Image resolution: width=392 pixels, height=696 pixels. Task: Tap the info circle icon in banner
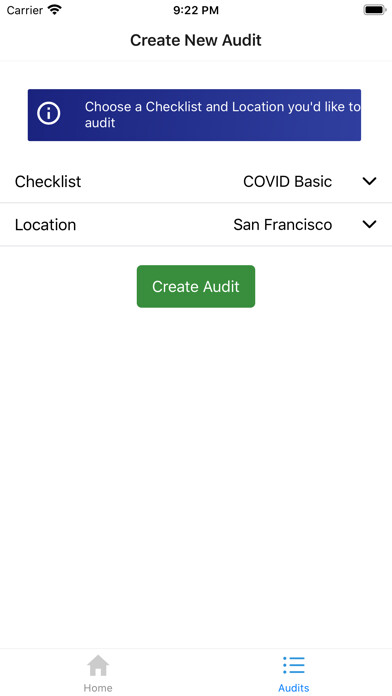pyautogui.click(x=49, y=114)
